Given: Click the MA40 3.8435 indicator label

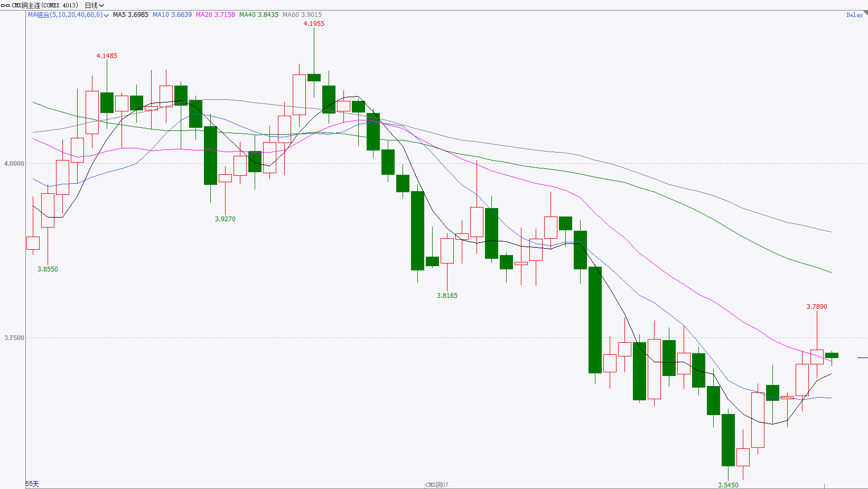Looking at the screenshot, I should pos(259,15).
